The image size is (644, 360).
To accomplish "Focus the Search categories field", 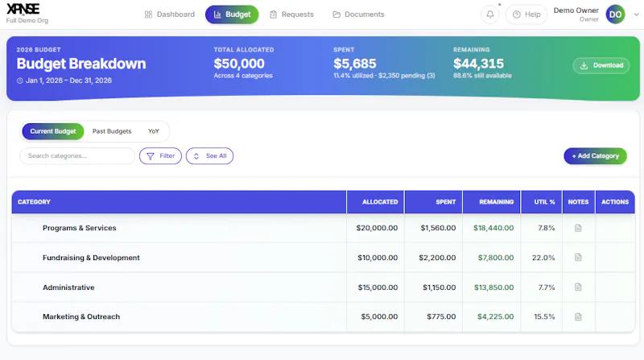I will 77,155.
